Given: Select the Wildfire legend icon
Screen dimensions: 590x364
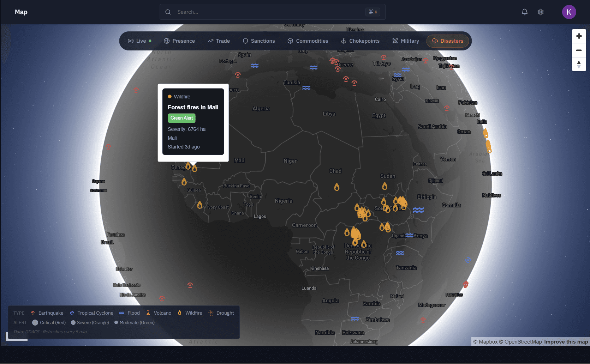Looking at the screenshot, I should 180,313.
